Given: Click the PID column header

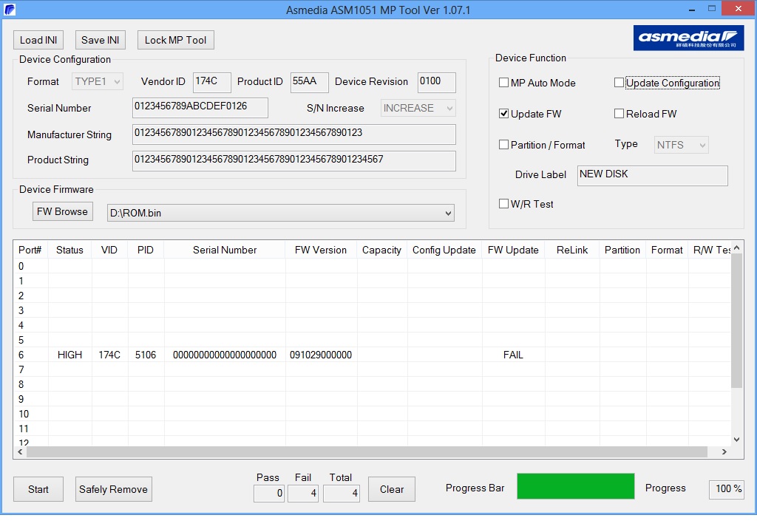Looking at the screenshot, I should [146, 250].
